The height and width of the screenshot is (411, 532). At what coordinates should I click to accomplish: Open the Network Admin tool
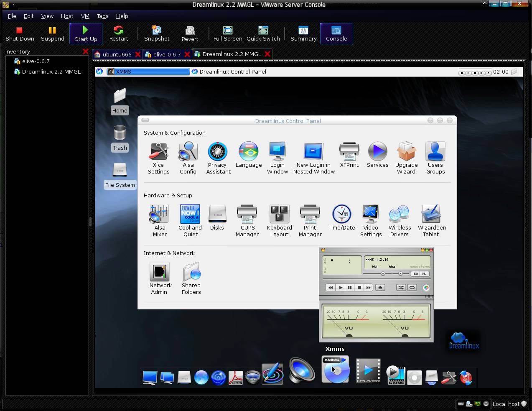(160, 278)
